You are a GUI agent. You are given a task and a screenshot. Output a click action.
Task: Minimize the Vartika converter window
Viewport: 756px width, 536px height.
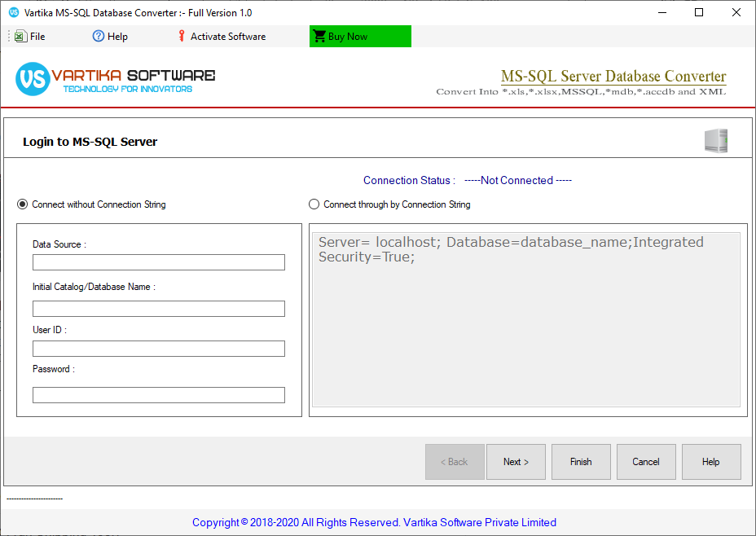[662, 12]
